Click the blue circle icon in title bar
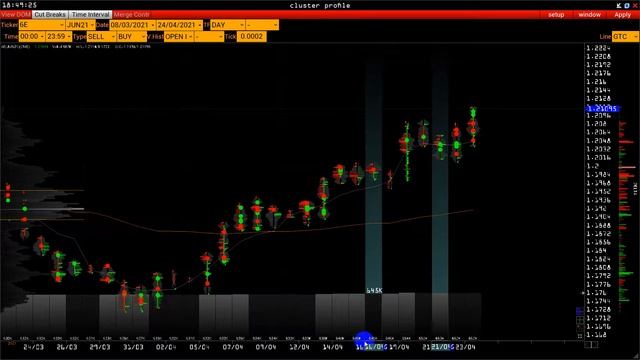Screen dimensions: 640x360 (x=627, y=5)
